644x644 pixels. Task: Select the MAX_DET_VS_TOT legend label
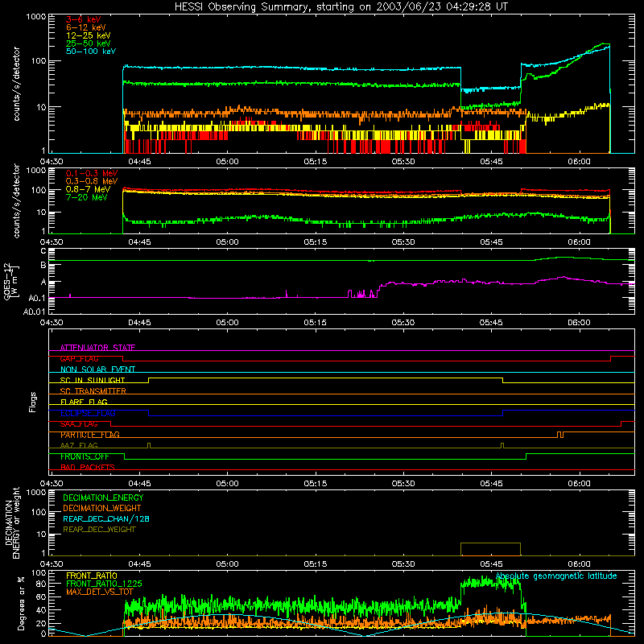click(99, 592)
